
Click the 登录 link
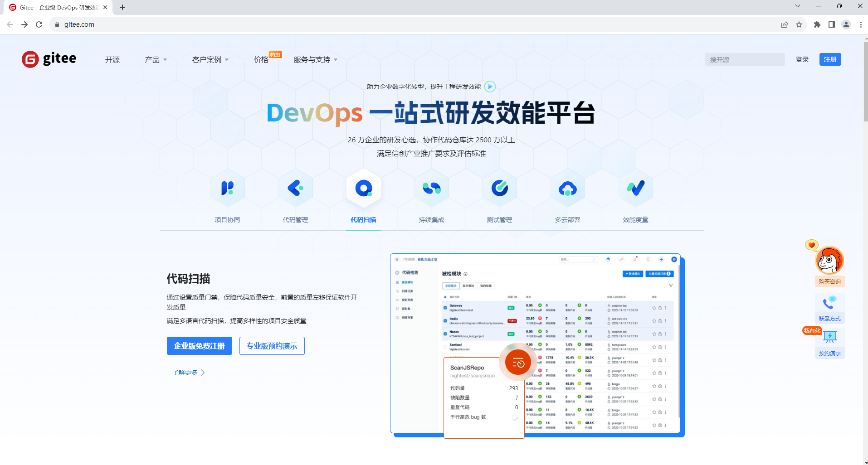(x=802, y=59)
